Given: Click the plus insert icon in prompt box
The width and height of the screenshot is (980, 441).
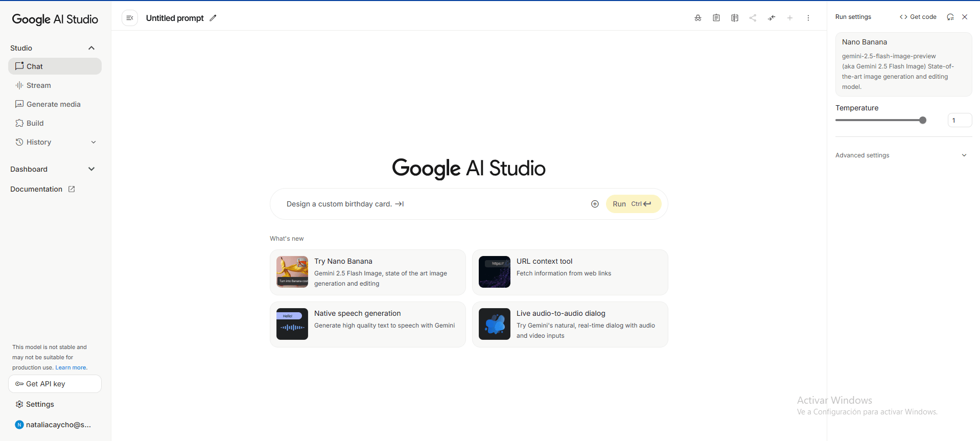Looking at the screenshot, I should 595,204.
